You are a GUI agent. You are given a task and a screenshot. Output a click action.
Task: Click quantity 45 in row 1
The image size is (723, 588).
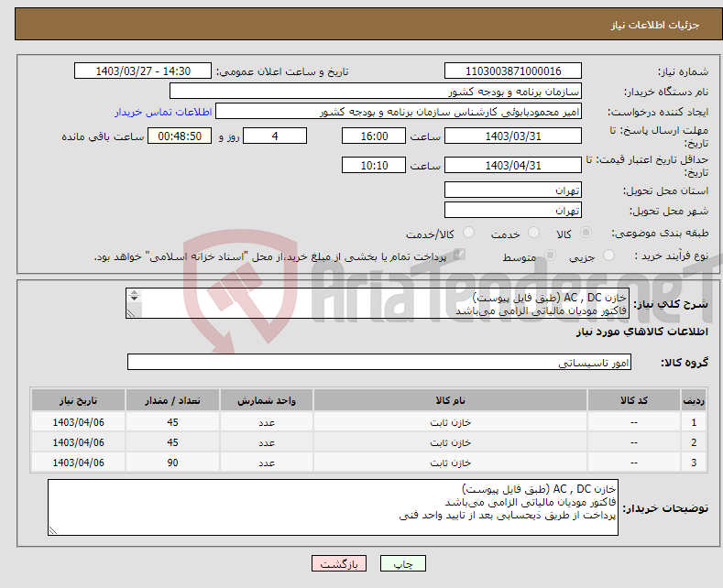[x=172, y=422]
